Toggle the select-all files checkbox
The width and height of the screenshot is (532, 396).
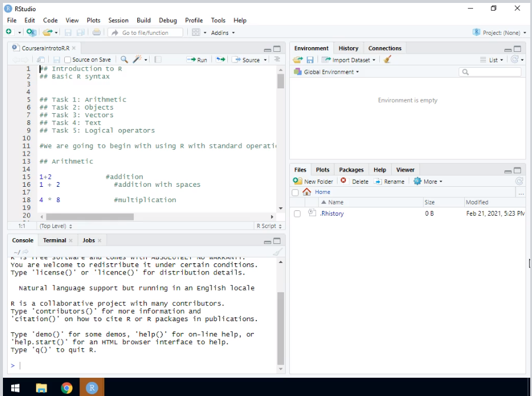[295, 192]
